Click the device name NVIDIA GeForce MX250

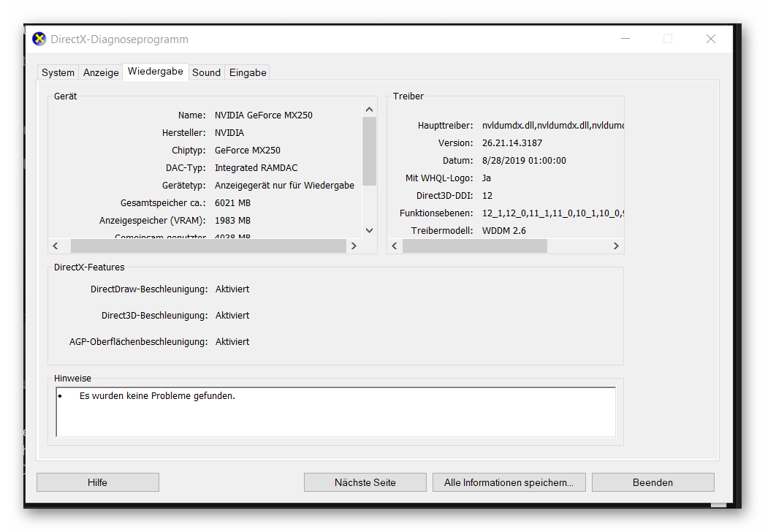click(x=264, y=115)
